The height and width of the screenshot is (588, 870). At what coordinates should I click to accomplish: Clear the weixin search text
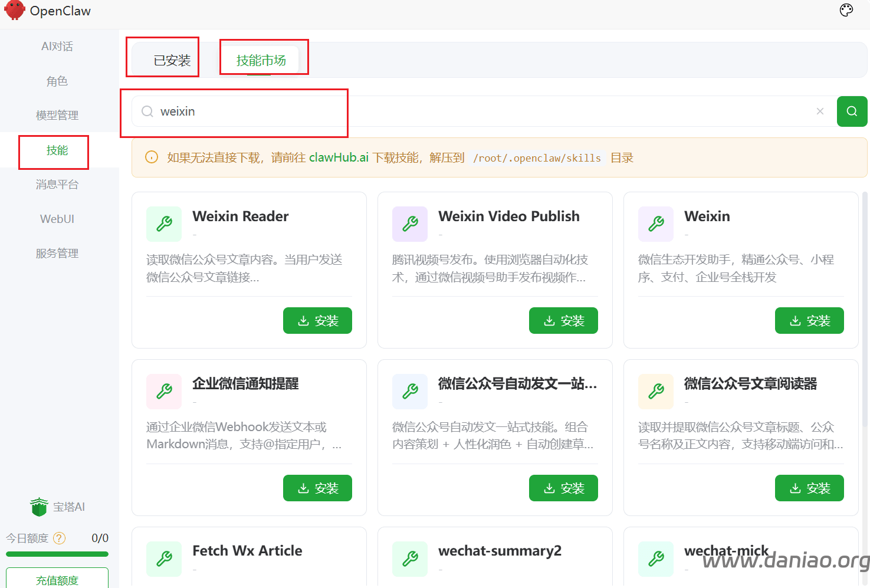tap(820, 111)
